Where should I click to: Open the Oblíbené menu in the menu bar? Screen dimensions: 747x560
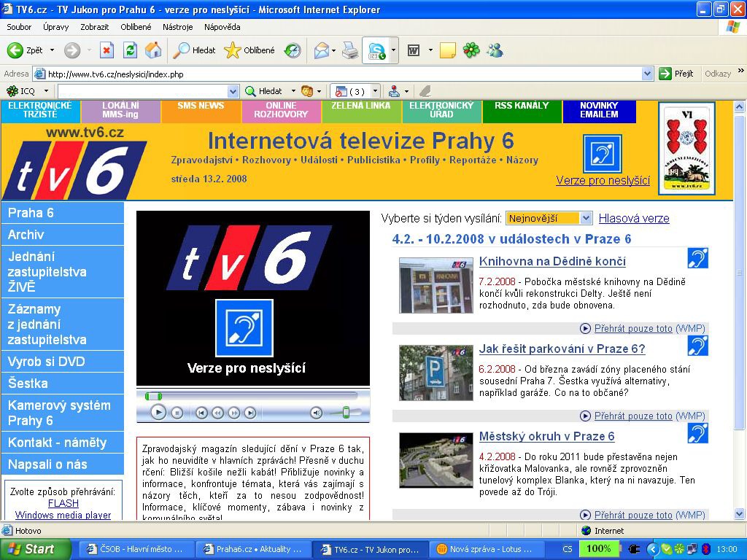pos(136,27)
